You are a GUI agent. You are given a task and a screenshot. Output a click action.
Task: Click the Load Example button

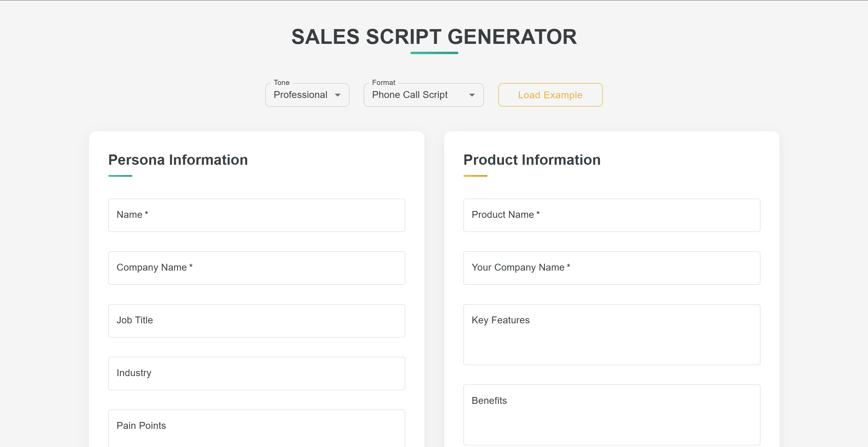550,95
